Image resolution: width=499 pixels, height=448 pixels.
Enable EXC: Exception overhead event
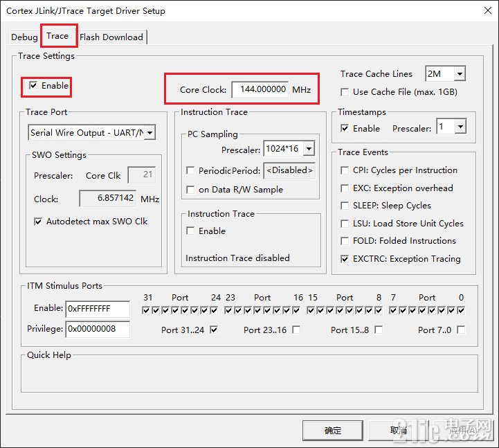click(x=345, y=188)
